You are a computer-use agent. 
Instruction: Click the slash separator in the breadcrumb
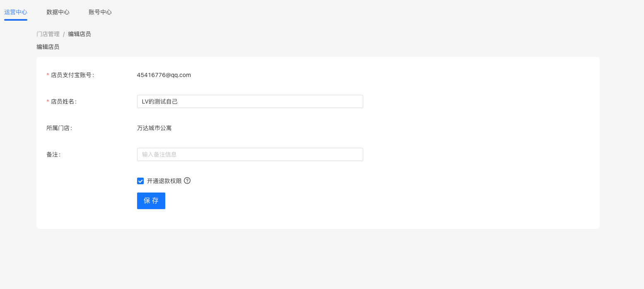[x=64, y=34]
